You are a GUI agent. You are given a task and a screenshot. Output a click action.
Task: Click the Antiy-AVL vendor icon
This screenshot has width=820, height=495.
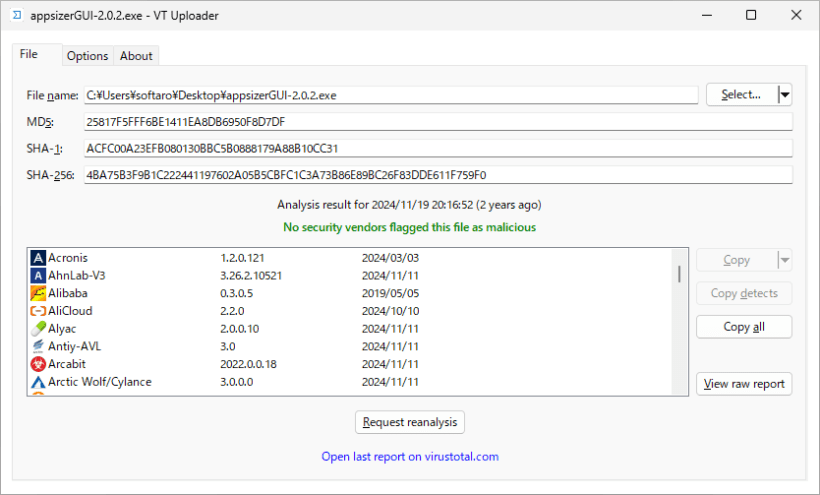pos(38,346)
